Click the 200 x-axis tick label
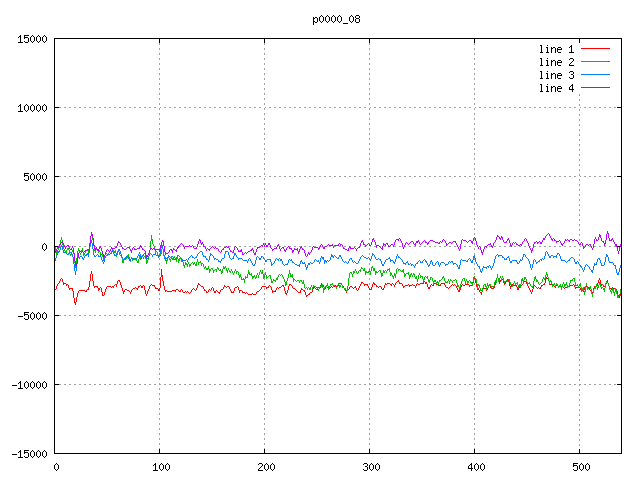Image resolution: width=640 pixels, height=480 pixels. point(265,467)
